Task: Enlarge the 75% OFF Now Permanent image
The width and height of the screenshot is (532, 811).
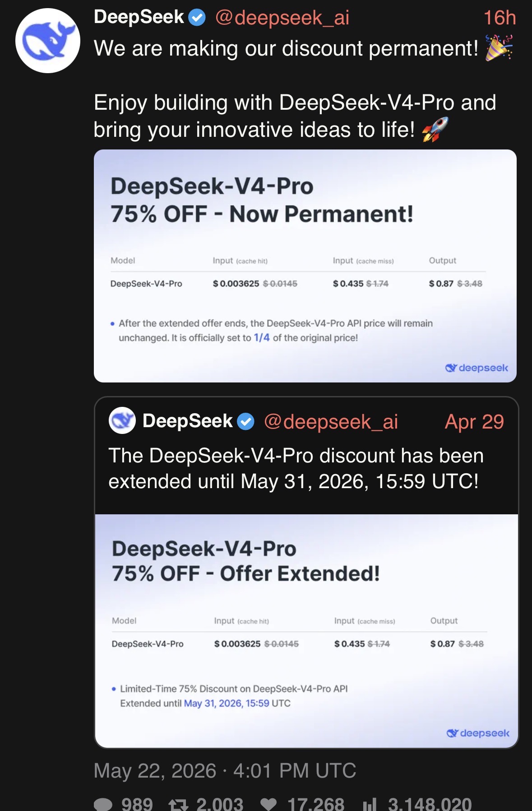Action: pos(305,266)
